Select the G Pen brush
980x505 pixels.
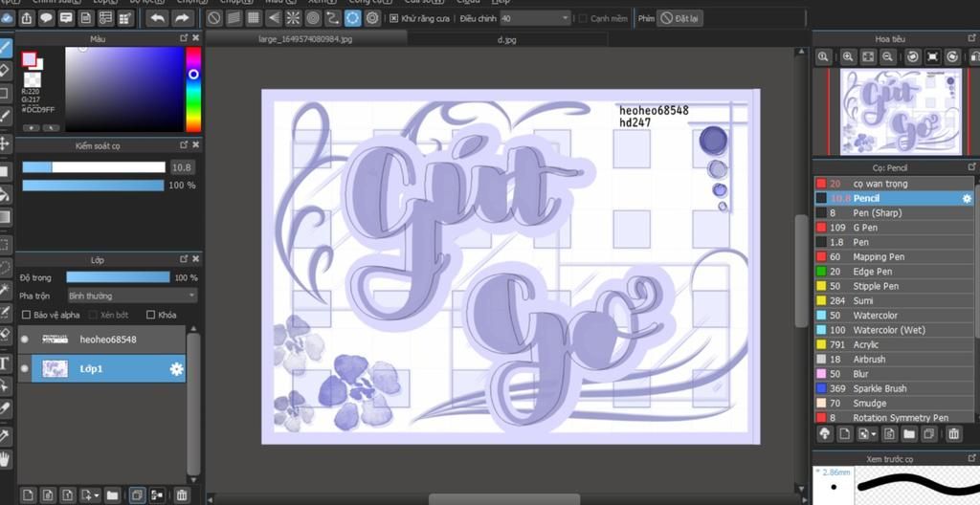[894, 228]
